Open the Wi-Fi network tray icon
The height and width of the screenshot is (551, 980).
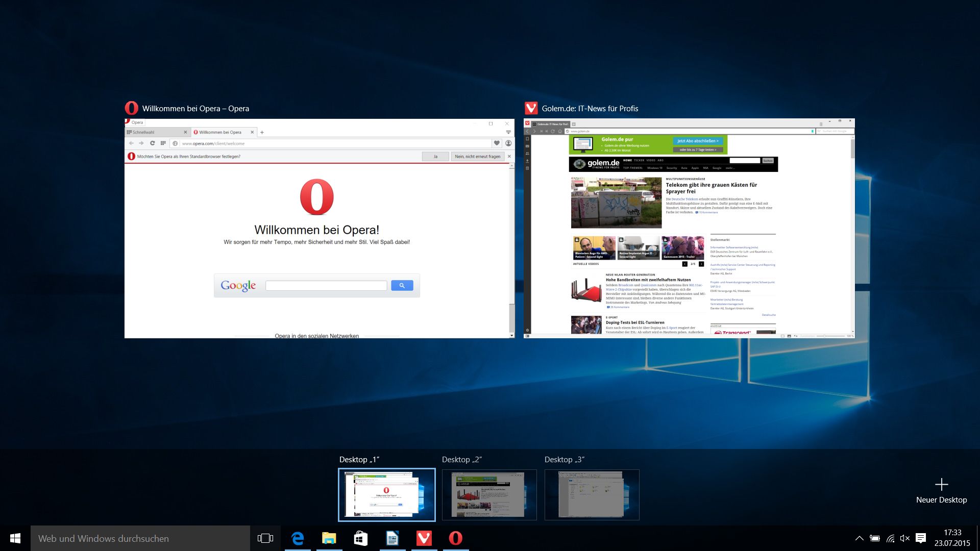click(890, 538)
